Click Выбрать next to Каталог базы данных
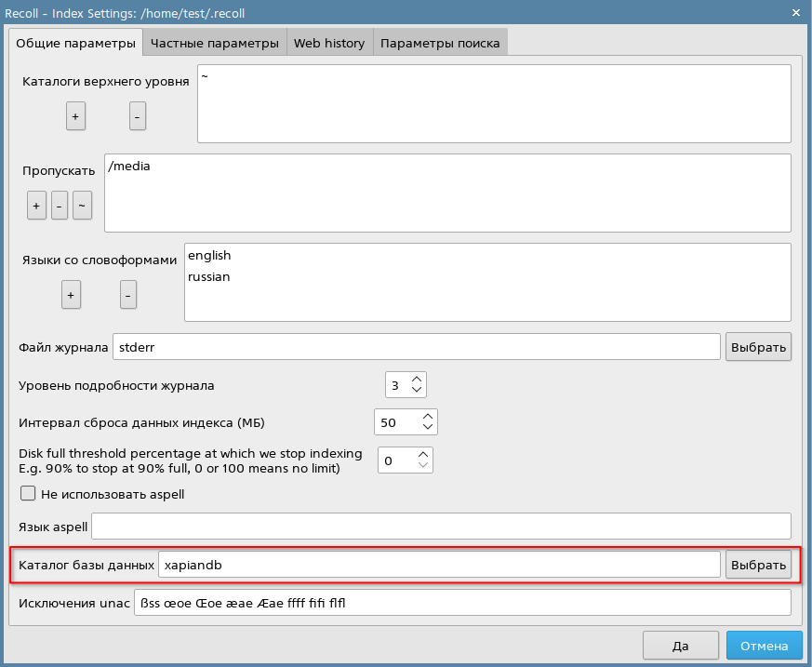812x667 pixels. (x=758, y=564)
